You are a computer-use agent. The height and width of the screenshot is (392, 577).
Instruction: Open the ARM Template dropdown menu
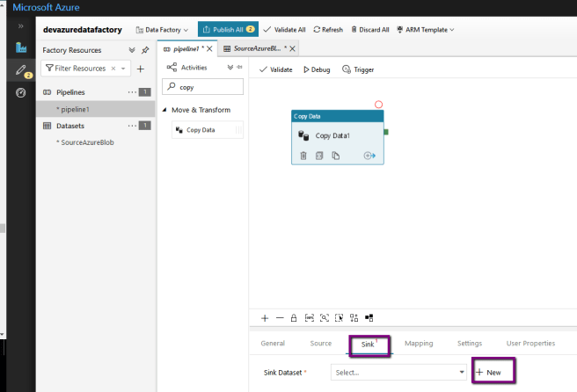pyautogui.click(x=426, y=30)
